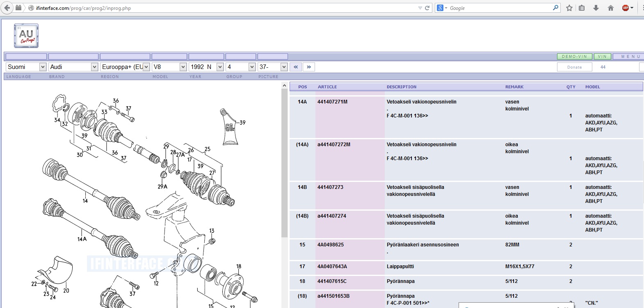Change the 1992 N year dropdown
This screenshot has height=308, width=644.
(206, 67)
